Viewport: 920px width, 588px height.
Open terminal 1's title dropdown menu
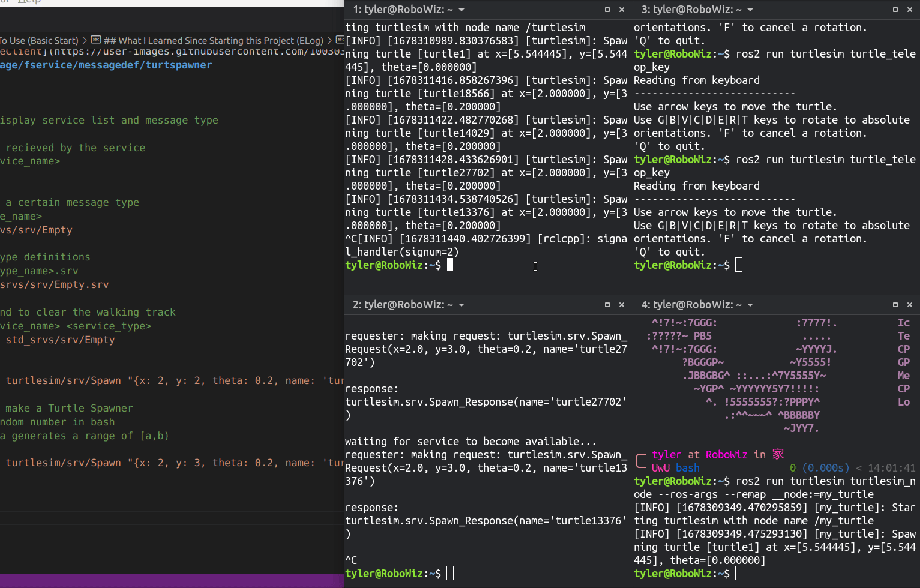(x=461, y=10)
